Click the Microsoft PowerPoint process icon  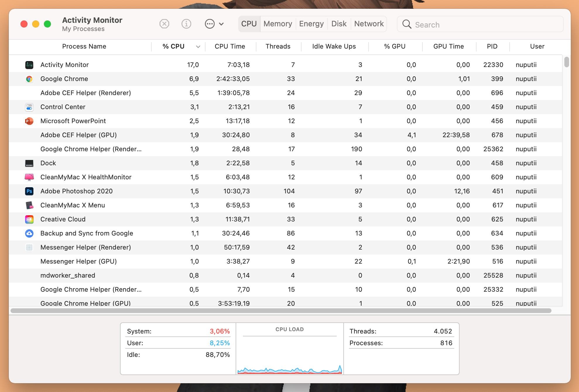pyautogui.click(x=29, y=121)
